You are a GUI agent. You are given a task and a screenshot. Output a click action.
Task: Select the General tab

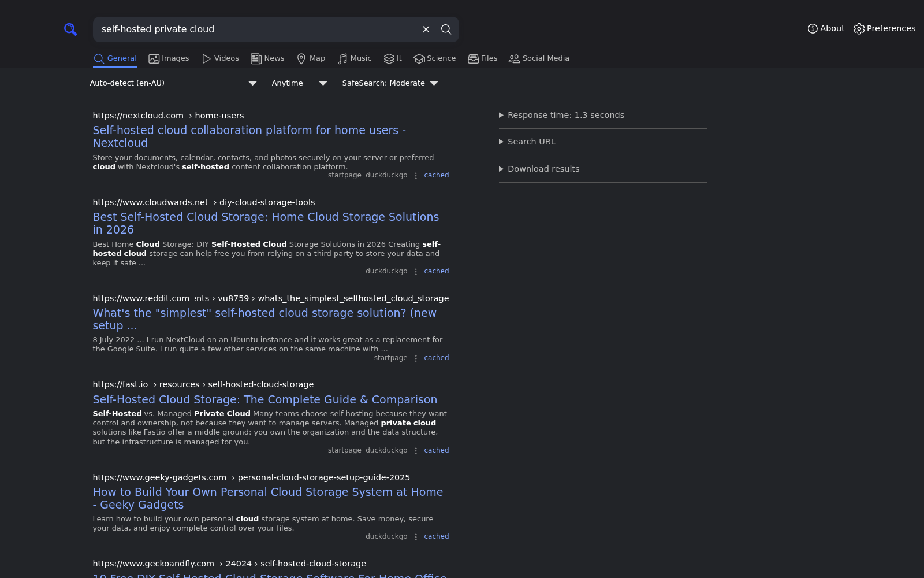click(115, 58)
